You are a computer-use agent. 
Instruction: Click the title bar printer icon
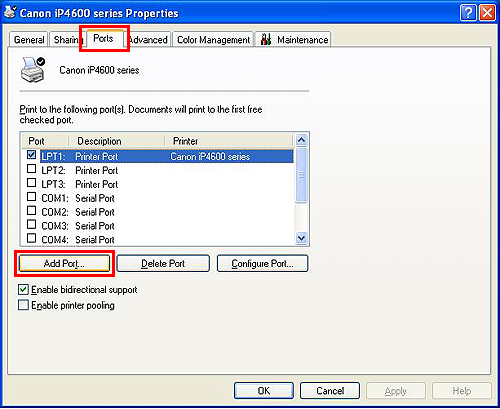tap(10, 12)
